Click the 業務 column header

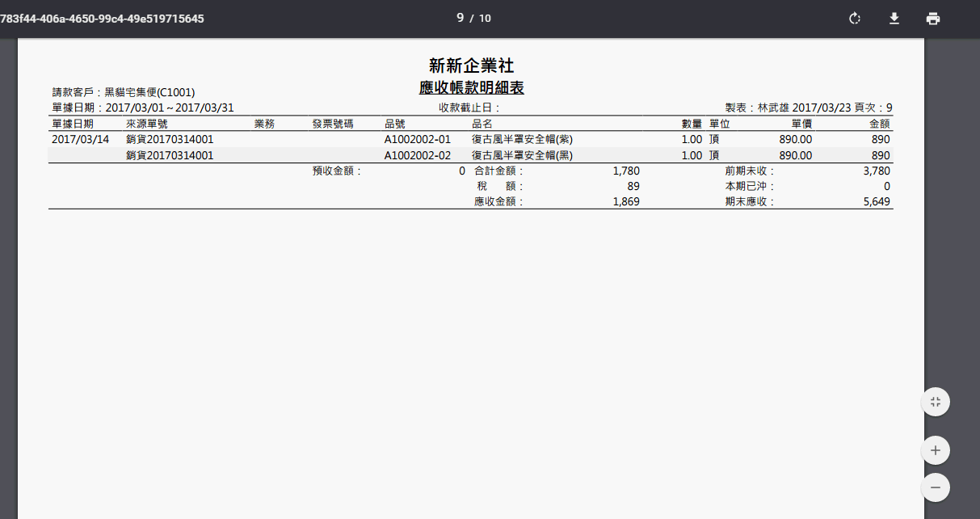pyautogui.click(x=264, y=124)
